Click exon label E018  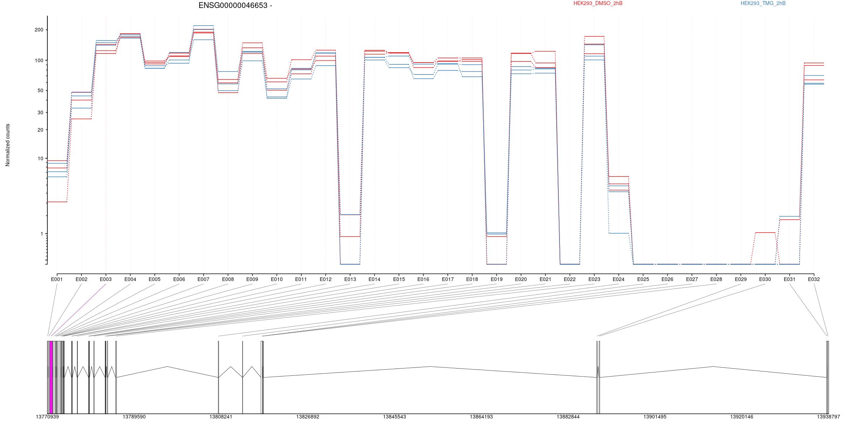[472, 279]
